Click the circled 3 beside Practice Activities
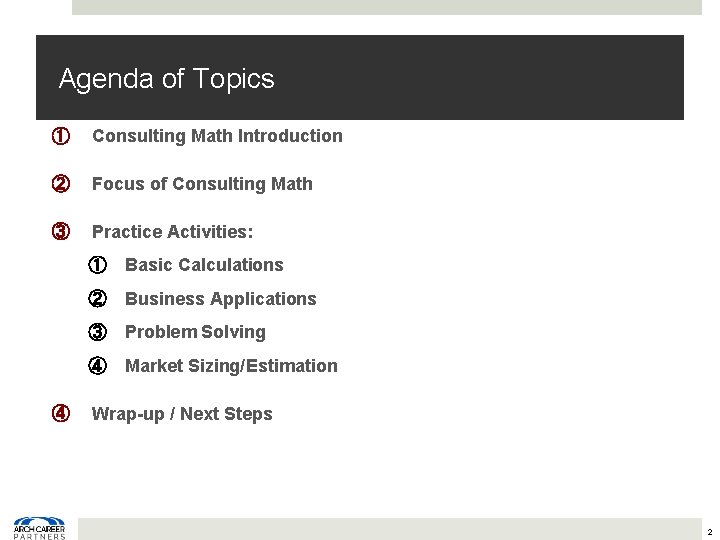 point(60,232)
